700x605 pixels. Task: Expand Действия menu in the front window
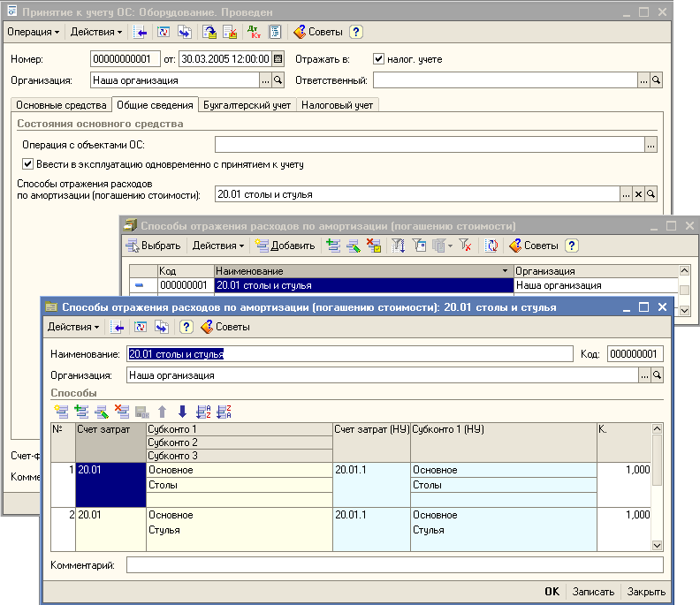coord(72,327)
